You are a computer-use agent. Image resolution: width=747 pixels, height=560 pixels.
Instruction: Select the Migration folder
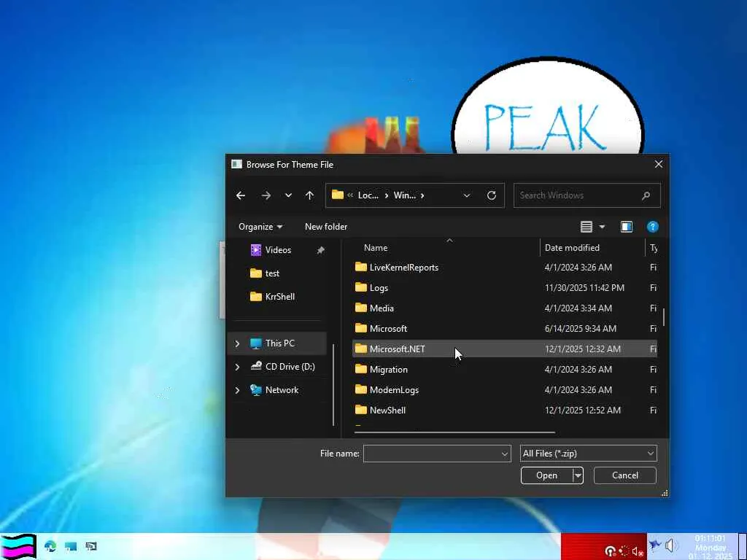(388, 370)
